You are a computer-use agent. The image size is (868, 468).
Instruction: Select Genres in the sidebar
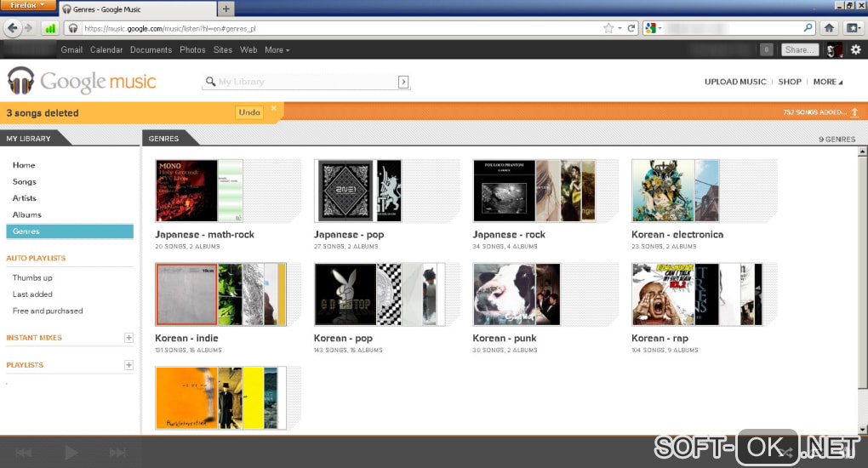tap(70, 231)
